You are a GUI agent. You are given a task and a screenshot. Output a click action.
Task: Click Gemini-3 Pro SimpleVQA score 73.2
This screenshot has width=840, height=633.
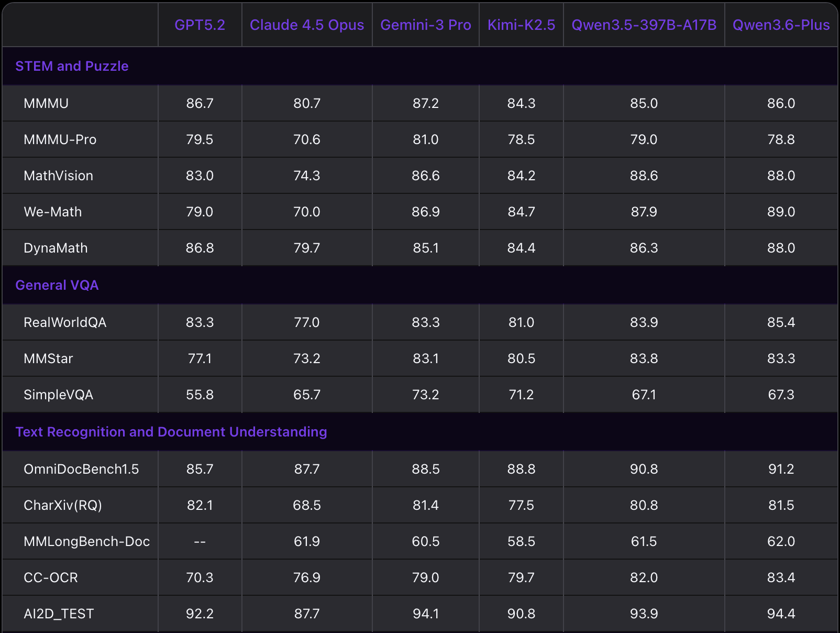(426, 395)
